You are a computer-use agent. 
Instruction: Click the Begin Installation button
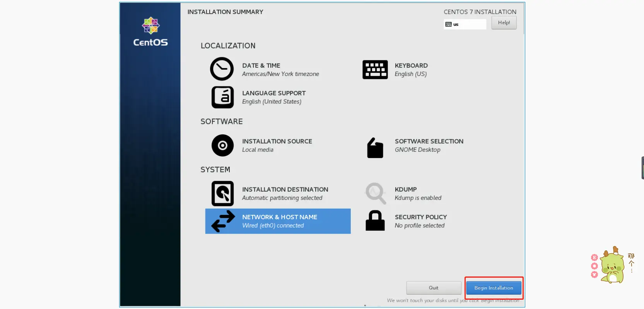(494, 288)
